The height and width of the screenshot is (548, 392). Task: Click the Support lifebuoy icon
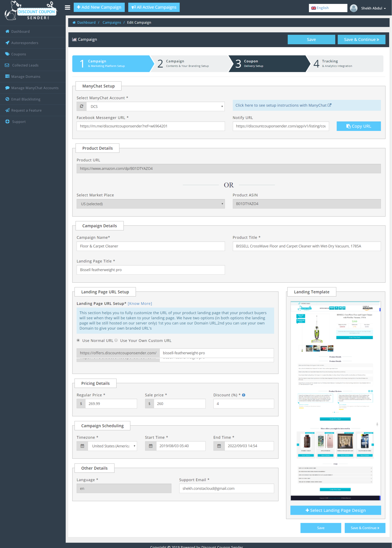pos(7,122)
